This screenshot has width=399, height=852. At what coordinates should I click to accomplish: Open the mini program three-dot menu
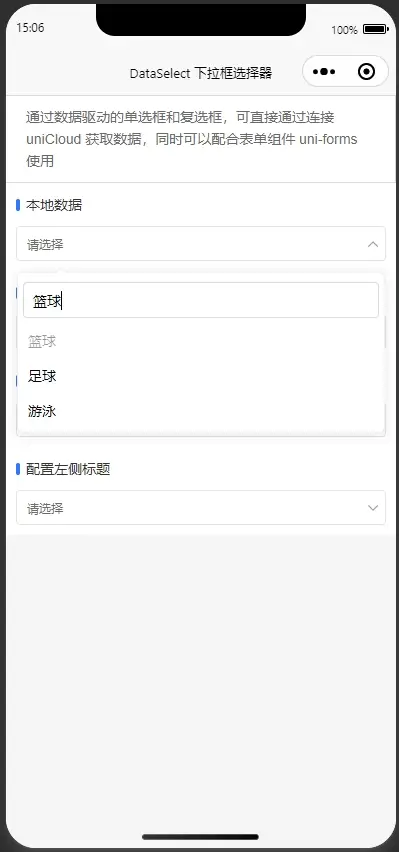324,72
